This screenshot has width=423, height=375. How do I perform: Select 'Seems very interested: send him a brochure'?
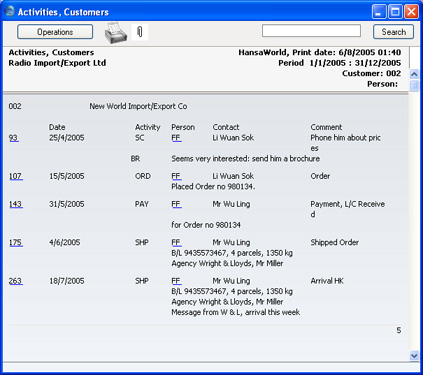[x=246, y=159]
